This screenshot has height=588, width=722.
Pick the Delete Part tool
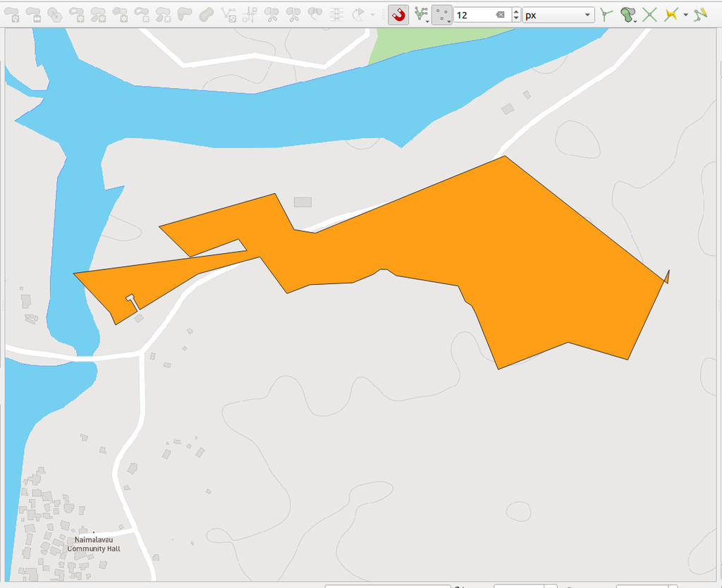point(163,15)
